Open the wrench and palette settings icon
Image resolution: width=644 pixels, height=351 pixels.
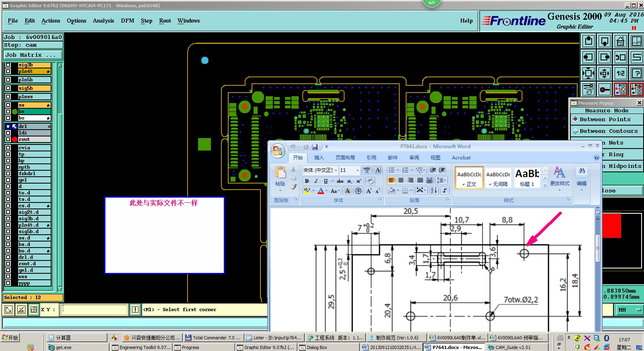[588, 89]
